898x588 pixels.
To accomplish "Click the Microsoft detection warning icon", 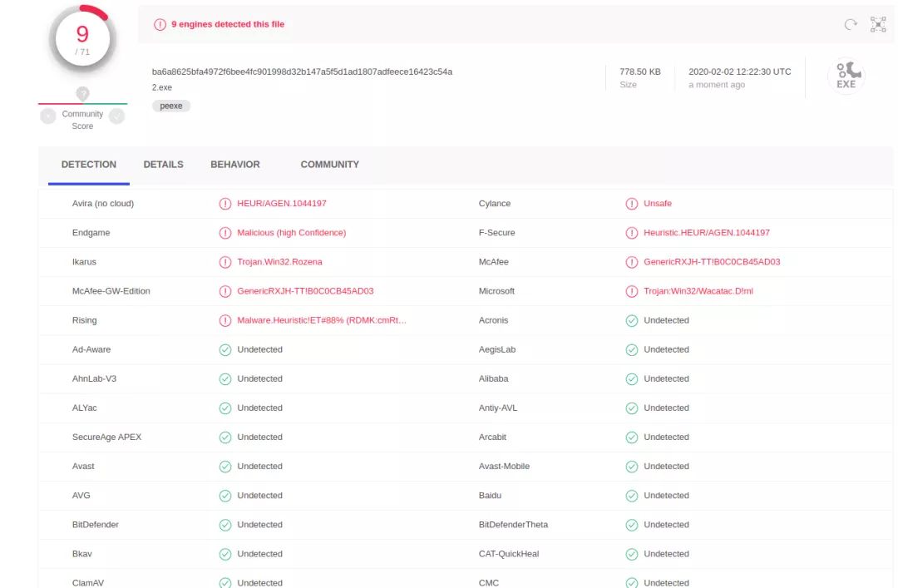I will [631, 291].
